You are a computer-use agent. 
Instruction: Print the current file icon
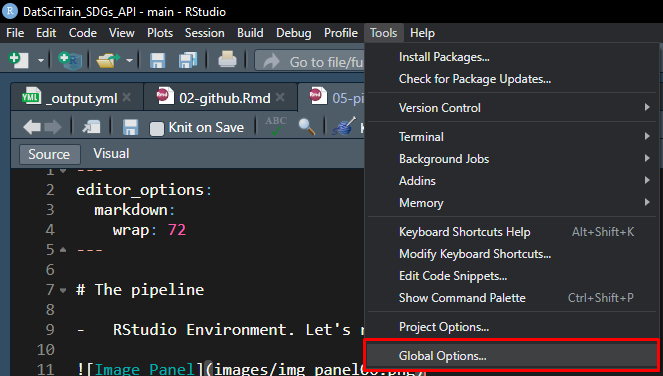pyautogui.click(x=227, y=60)
